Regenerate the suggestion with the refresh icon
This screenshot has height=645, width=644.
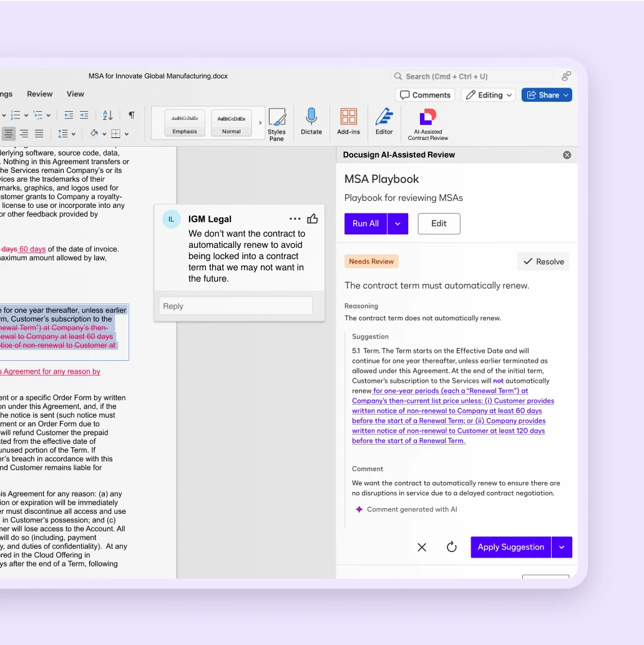(452, 547)
